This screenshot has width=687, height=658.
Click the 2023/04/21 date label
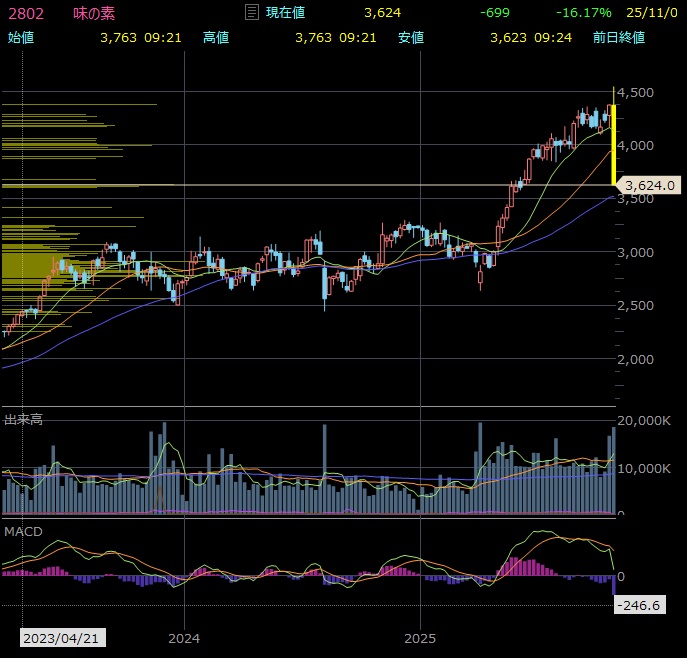62,638
